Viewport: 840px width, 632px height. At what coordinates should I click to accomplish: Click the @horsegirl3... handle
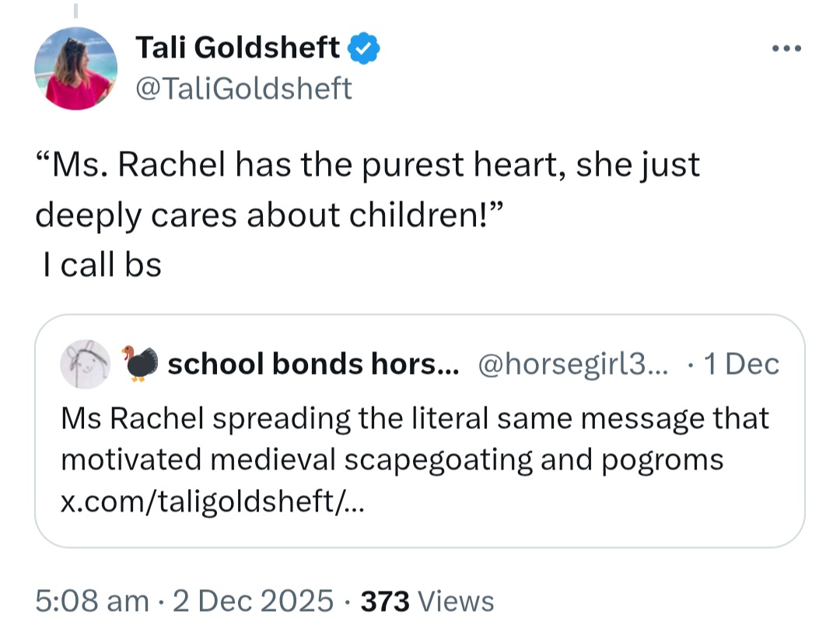click(572, 365)
